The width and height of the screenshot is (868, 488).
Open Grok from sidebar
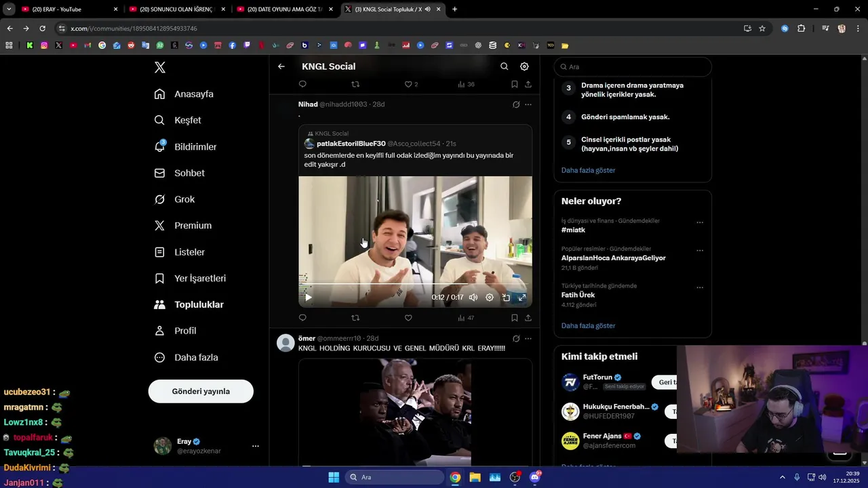pyautogui.click(x=174, y=199)
